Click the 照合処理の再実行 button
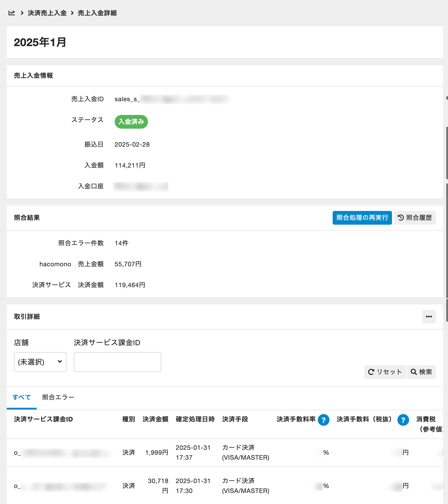This screenshot has height=504, width=448. (x=362, y=217)
